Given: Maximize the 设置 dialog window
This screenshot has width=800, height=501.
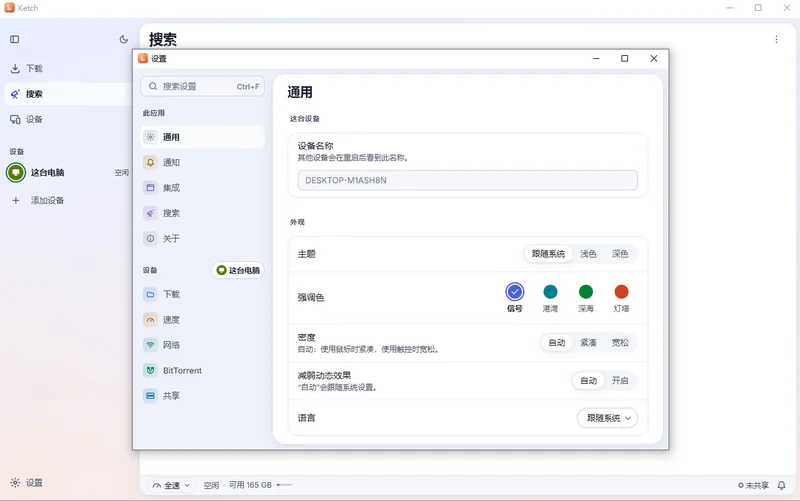Looking at the screenshot, I should 624,59.
